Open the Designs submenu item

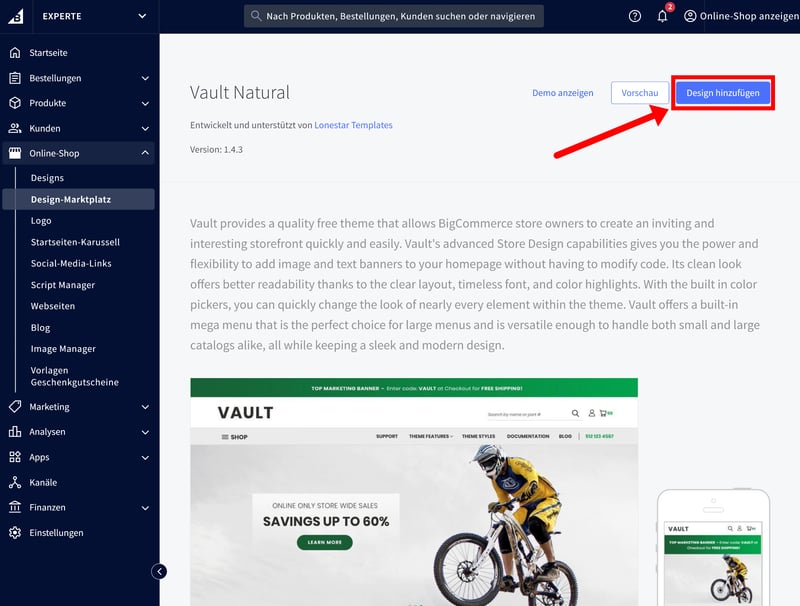click(47, 178)
